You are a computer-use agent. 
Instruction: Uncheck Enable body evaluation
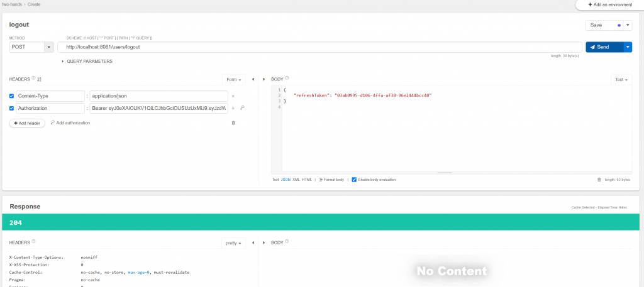pos(354,180)
